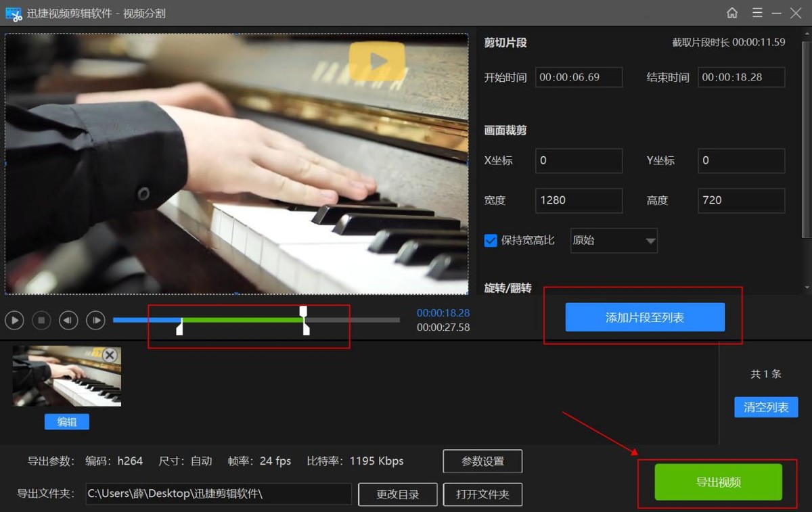This screenshot has height=512, width=812.
Task: Click the 尺寸: 自动 text
Action: tap(185, 461)
